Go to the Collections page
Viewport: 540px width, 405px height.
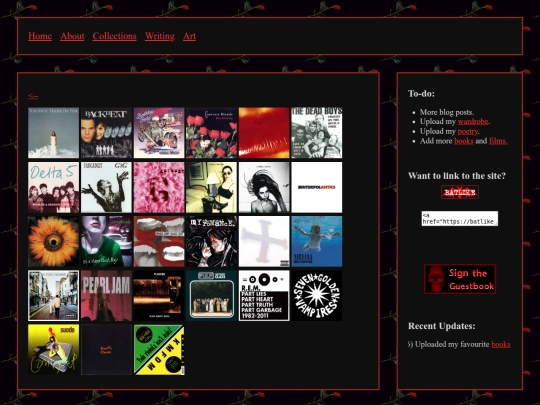pyautogui.click(x=114, y=36)
